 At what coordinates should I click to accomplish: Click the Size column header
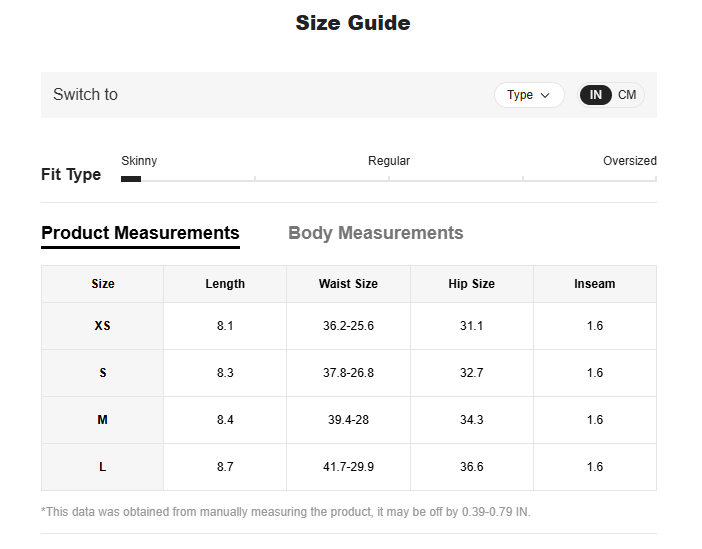tap(103, 284)
